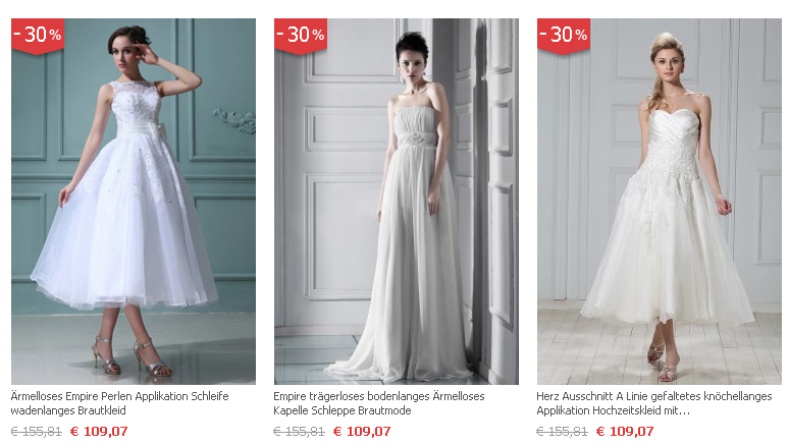Open 'Ärmelloses Empire Perlen Applikation Schleife' product link

point(120,396)
